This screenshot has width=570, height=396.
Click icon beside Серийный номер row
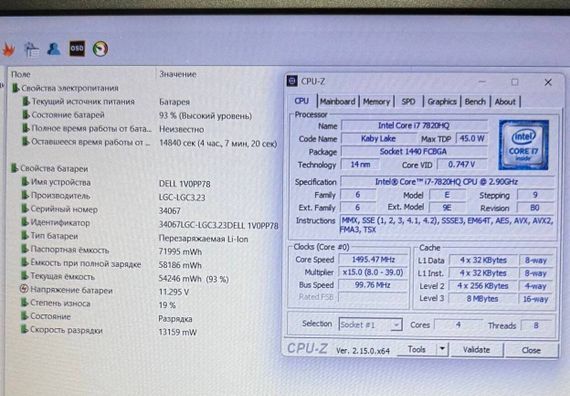(25, 209)
